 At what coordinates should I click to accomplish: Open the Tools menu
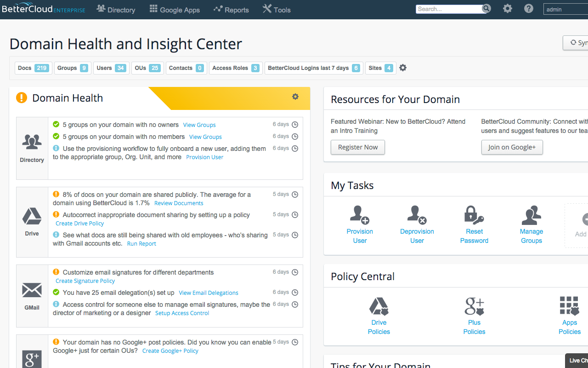[277, 10]
